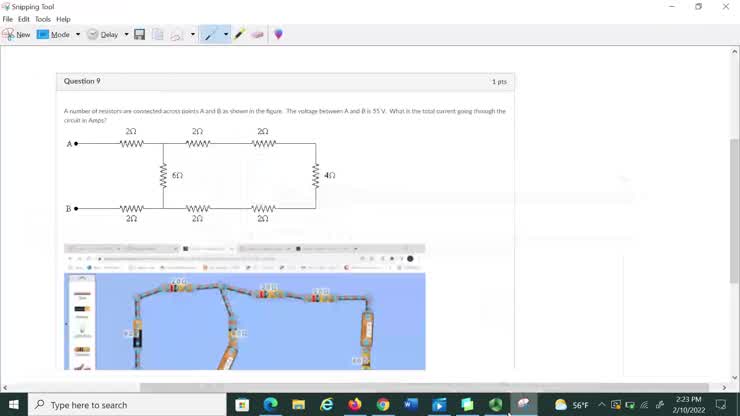This screenshot has width=740, height=416.
Task: Click the Mode button
Action: 54,34
